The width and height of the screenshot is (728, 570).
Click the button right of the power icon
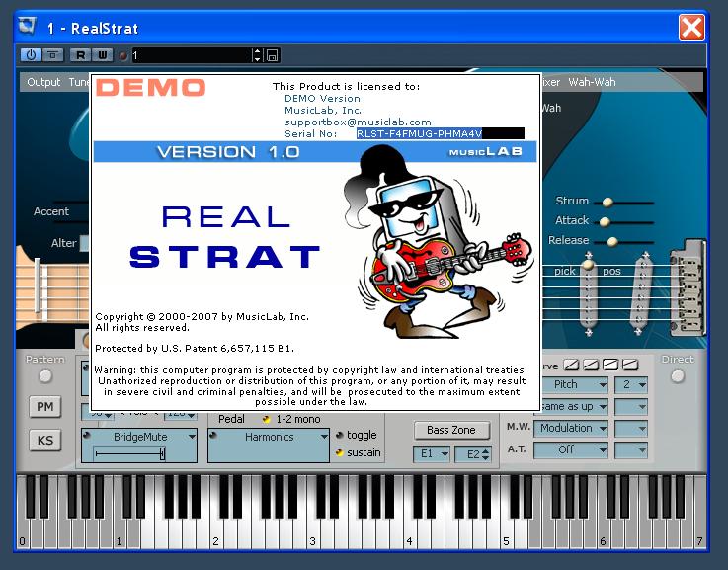click(x=53, y=55)
